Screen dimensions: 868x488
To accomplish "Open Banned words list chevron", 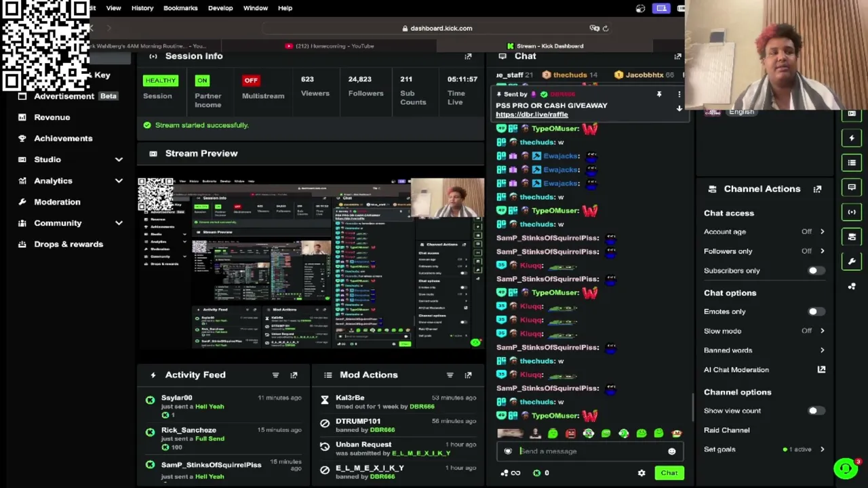I will pos(822,350).
